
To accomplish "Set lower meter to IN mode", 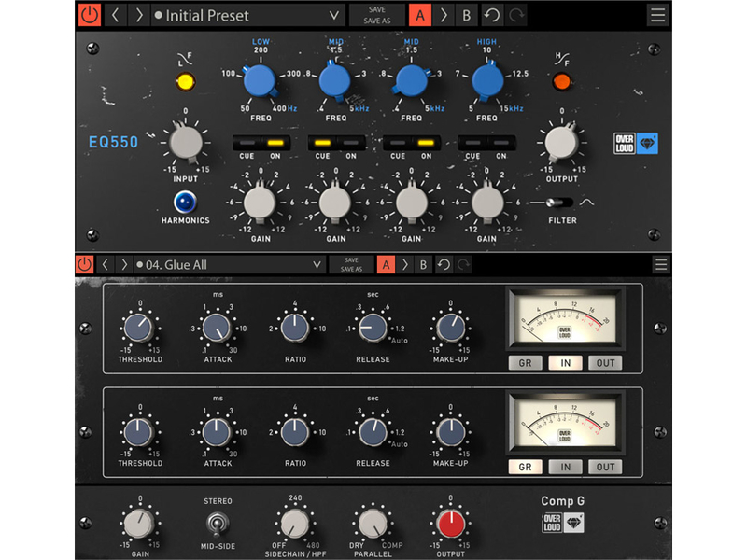I will click(x=566, y=468).
